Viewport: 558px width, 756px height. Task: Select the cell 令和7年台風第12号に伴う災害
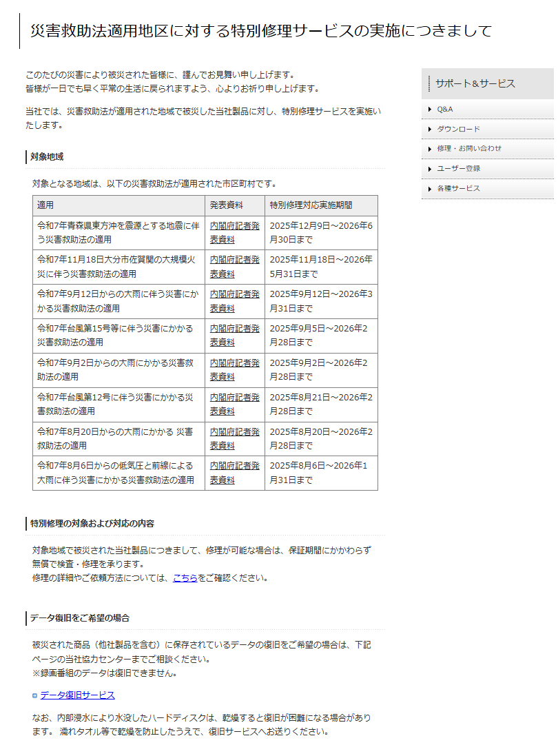[x=118, y=404]
